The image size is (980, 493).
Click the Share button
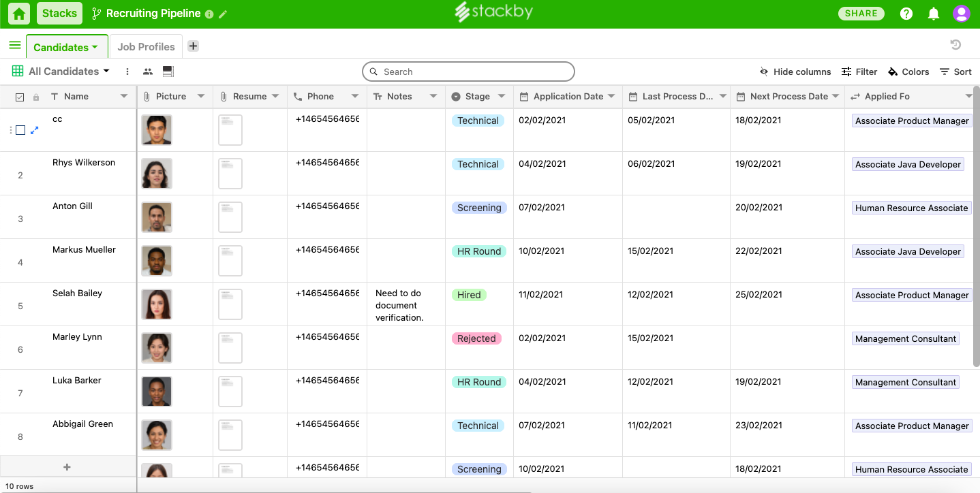pyautogui.click(x=861, y=14)
